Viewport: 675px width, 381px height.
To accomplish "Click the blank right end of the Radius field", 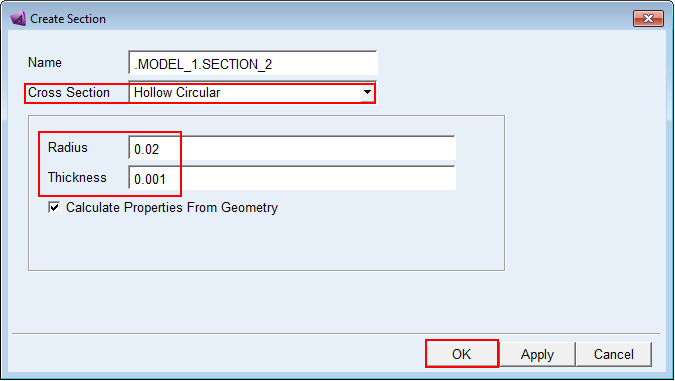I will 387,149.
